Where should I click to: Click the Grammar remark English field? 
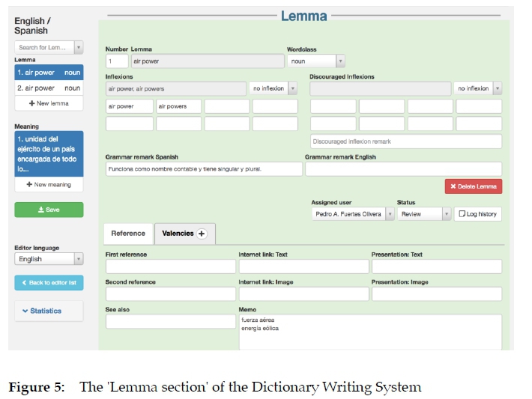tap(403, 169)
